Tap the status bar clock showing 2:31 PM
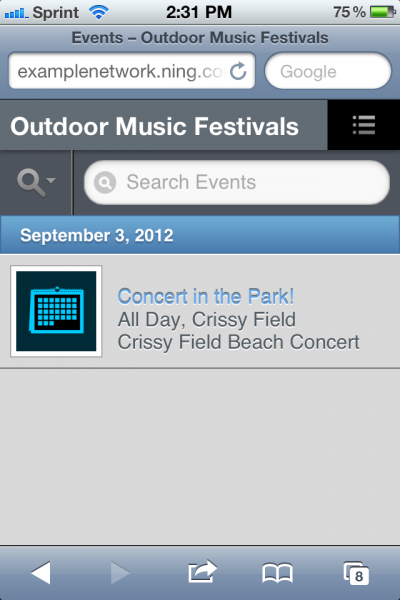This screenshot has width=400, height=600. coord(199,12)
